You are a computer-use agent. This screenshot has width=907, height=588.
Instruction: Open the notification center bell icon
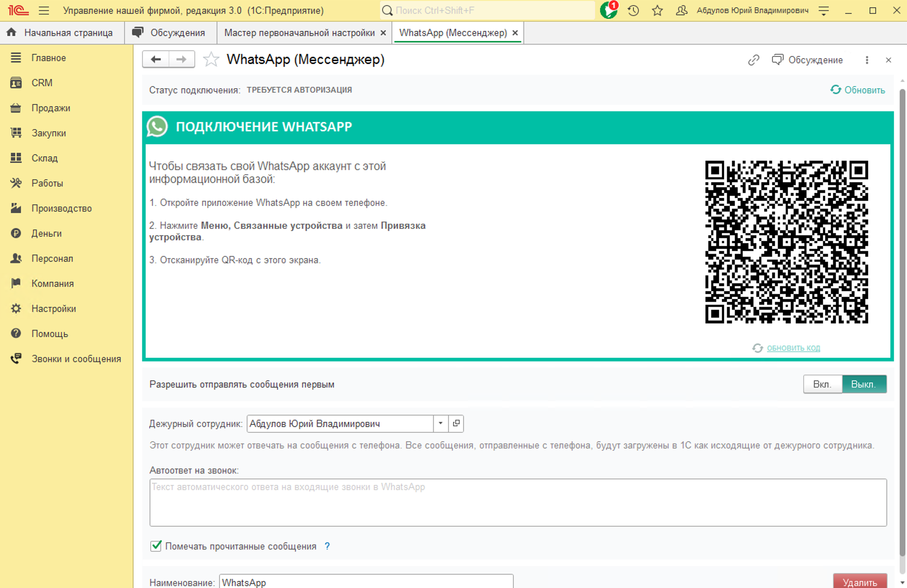[608, 10]
